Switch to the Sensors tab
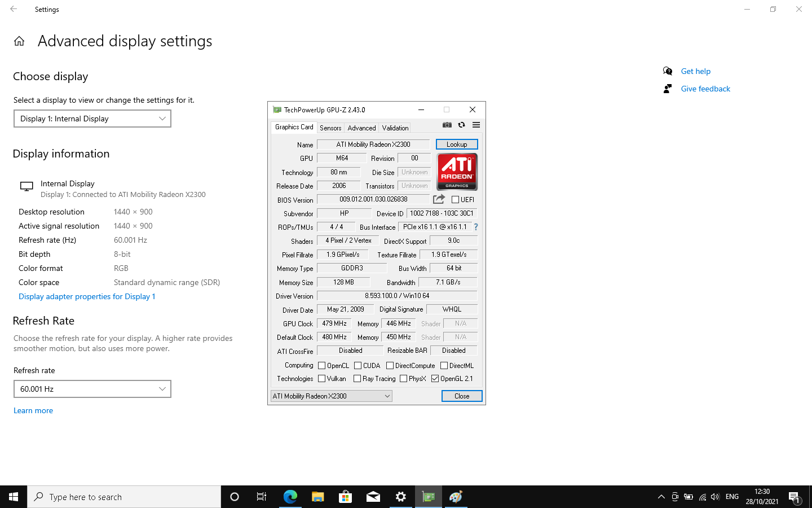This screenshot has width=812, height=508. (330, 128)
